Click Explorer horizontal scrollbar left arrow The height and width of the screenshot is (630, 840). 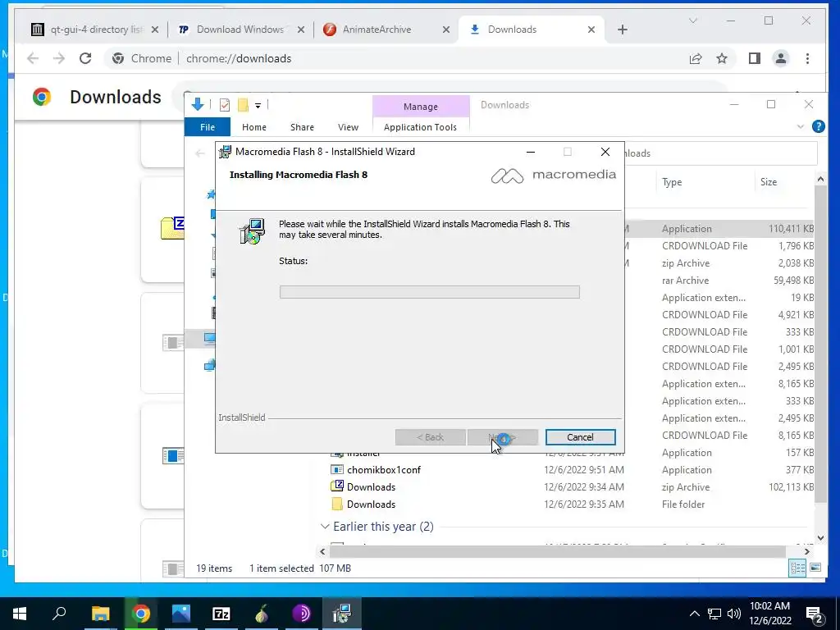(322, 551)
